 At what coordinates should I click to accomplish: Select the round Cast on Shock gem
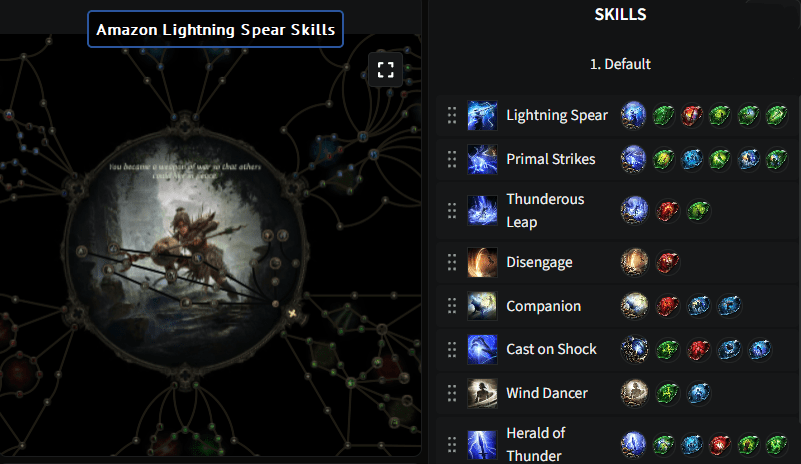pos(634,350)
